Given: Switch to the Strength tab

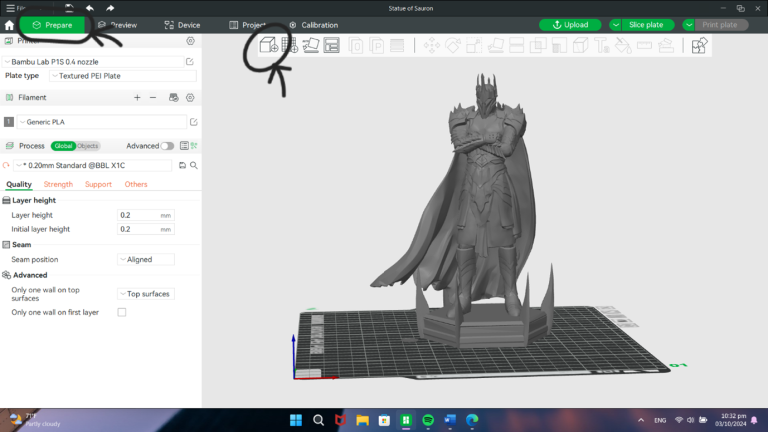Looking at the screenshot, I should [x=58, y=184].
